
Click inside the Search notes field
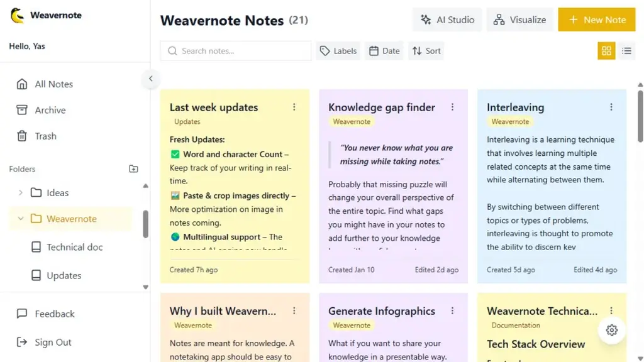coord(235,51)
